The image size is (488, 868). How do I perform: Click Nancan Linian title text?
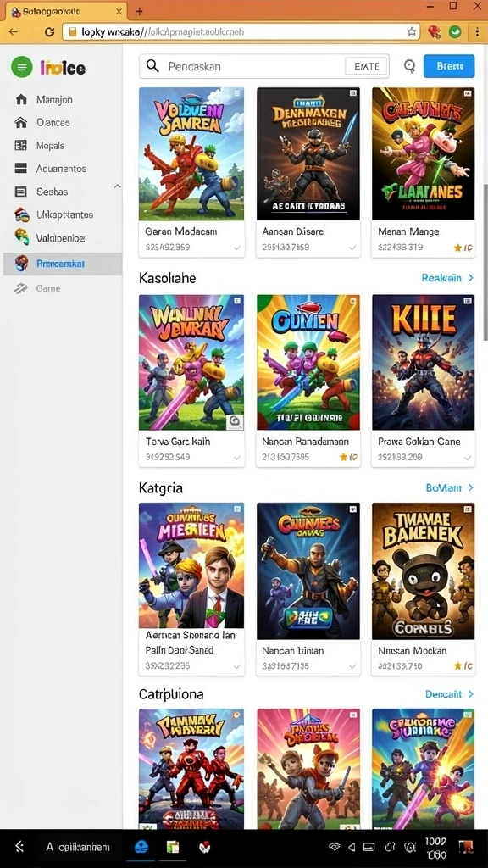(292, 650)
